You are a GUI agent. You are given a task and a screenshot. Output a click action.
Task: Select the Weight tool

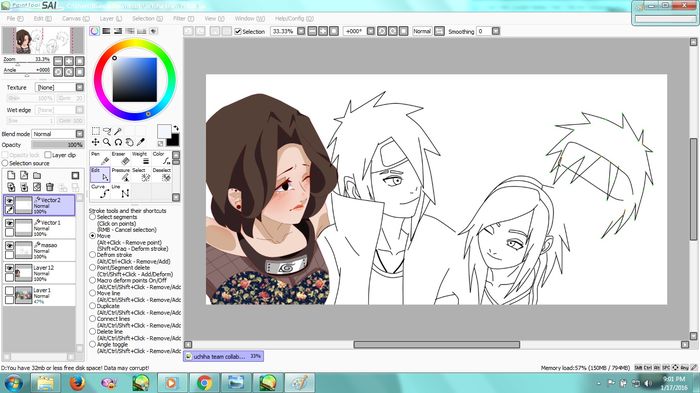click(x=141, y=158)
